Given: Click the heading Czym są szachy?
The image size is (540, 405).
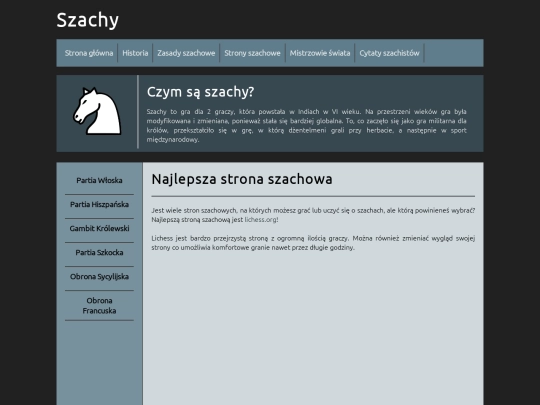Looking at the screenshot, I should click(200, 92).
